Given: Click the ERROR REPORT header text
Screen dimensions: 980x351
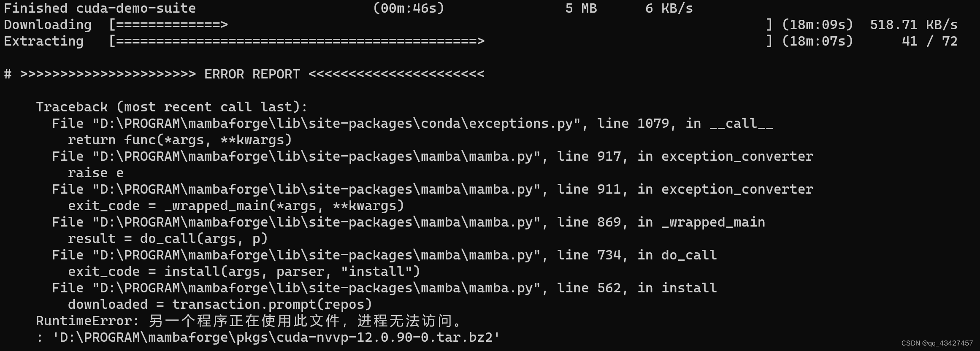Looking at the screenshot, I should click(x=252, y=74).
